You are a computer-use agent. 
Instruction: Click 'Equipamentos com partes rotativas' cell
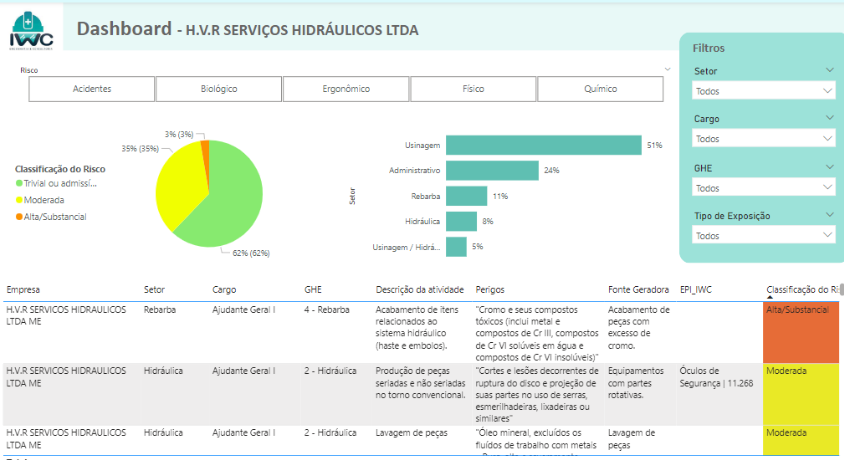tap(636, 383)
